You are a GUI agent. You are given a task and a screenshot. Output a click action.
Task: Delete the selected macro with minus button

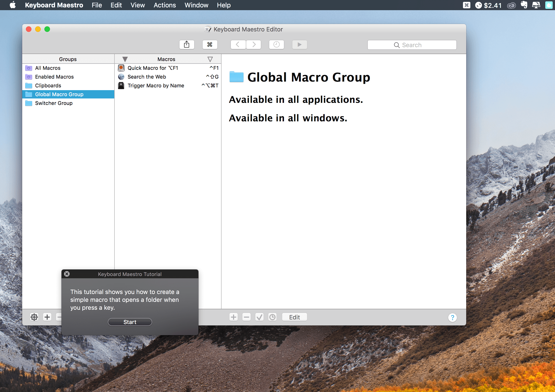246,317
